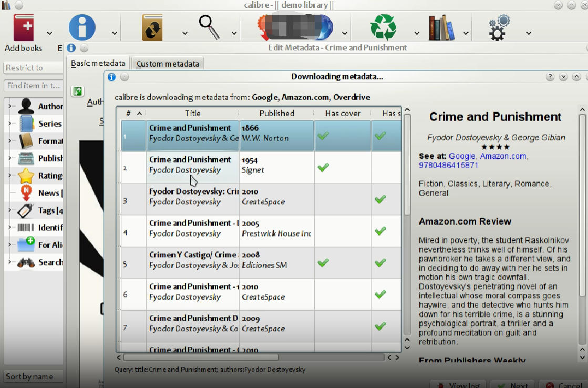Screen dimensions: 588x388
Task: Click the results table vertical scrollbar
Action: 407,164
